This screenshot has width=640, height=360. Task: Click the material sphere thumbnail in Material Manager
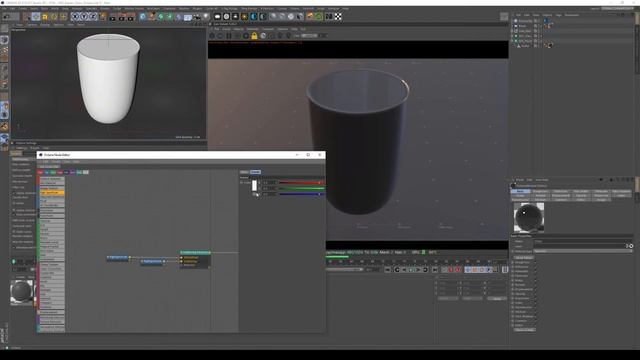[21, 291]
